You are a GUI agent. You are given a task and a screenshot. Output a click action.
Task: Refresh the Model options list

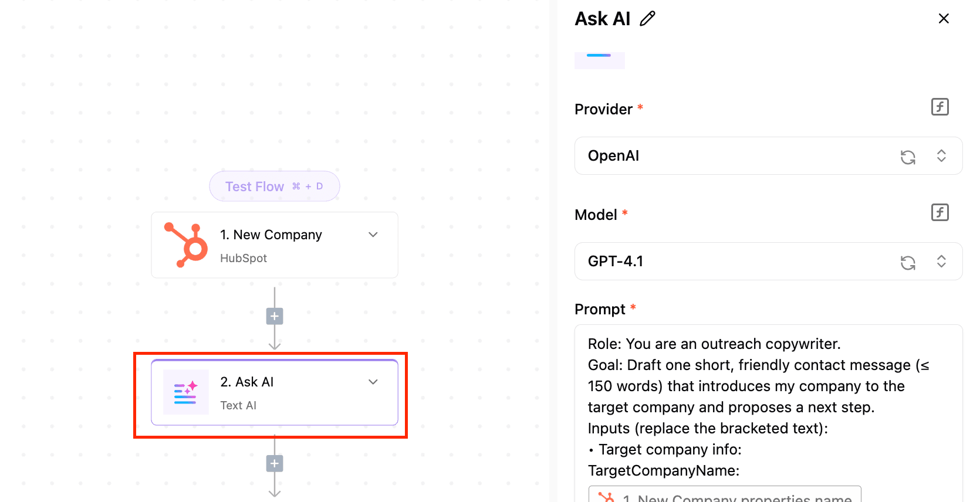(x=908, y=262)
